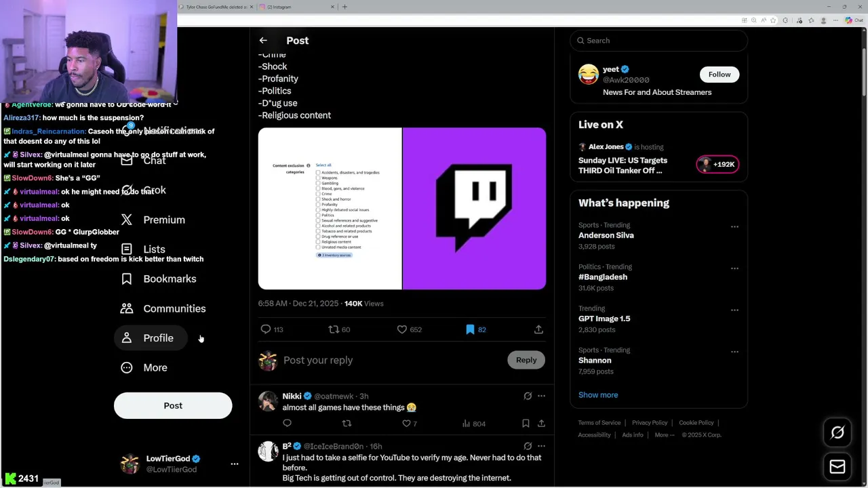Open the More sidebar menu

(144, 367)
